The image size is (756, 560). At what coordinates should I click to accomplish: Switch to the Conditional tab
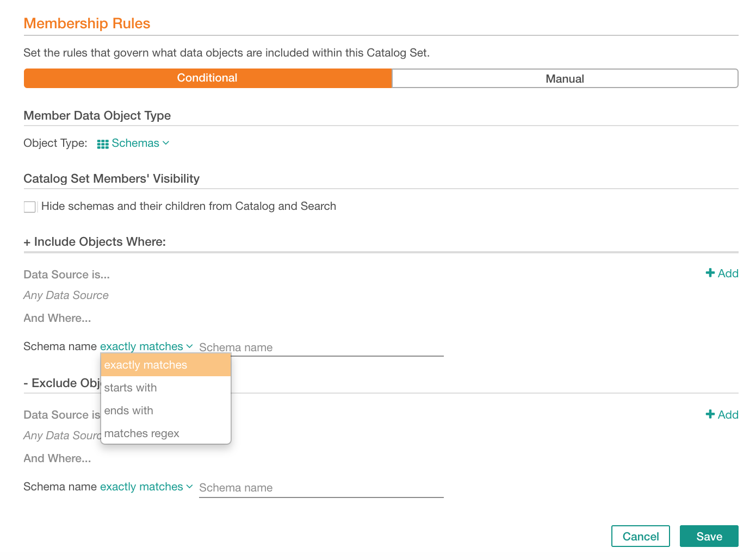click(x=207, y=78)
